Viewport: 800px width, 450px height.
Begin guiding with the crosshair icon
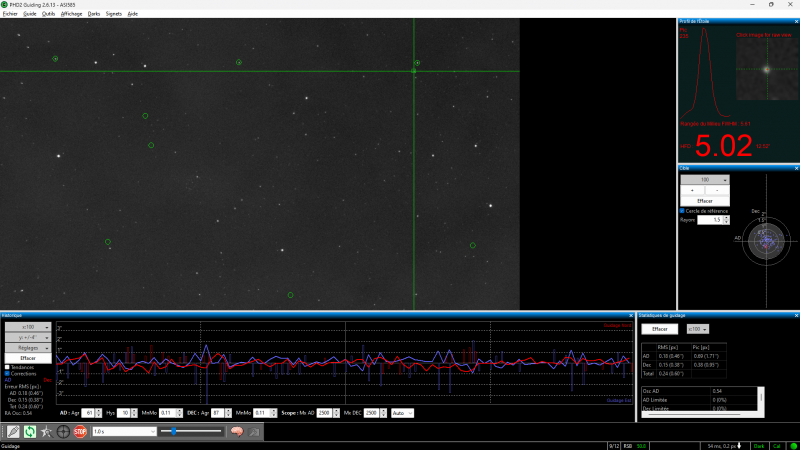pyautogui.click(x=63, y=432)
